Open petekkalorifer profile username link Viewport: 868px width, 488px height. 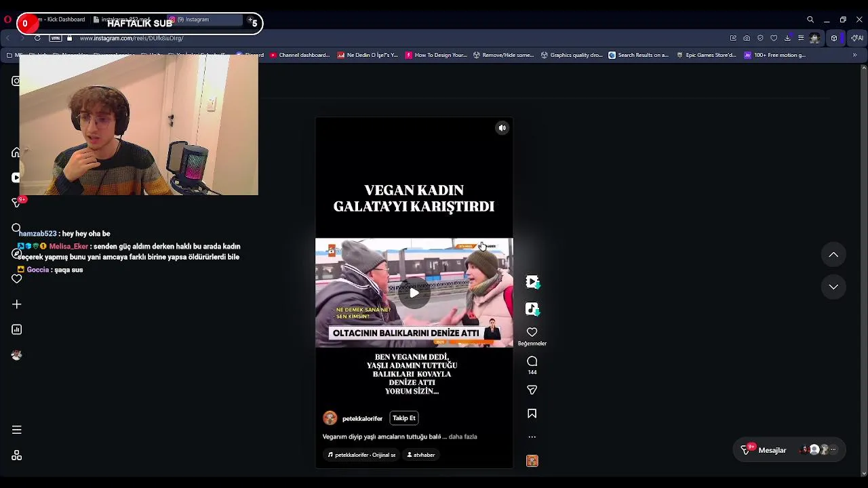362,419
